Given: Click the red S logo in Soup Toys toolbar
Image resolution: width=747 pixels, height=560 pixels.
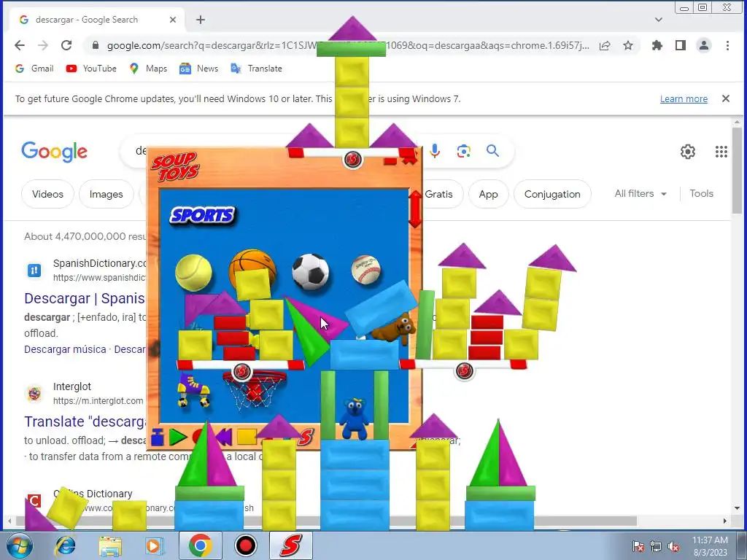Looking at the screenshot, I should coord(306,437).
